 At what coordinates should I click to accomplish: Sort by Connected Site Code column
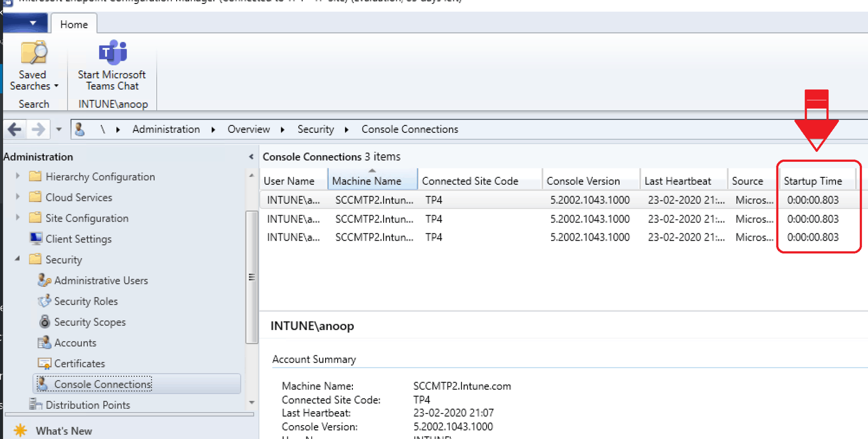[x=480, y=180]
